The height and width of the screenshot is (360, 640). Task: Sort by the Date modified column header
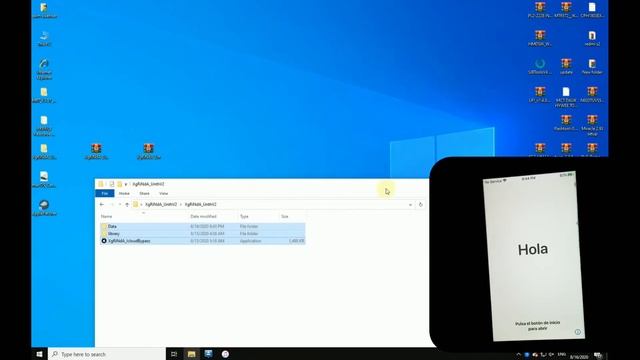[x=203, y=216]
